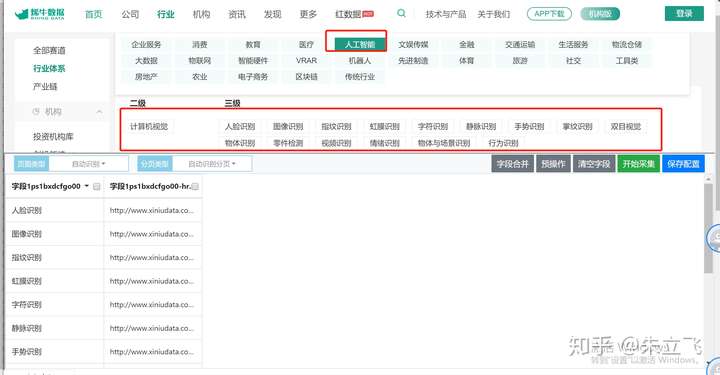Click the APP下载 pill button
This screenshot has width=720, height=375.
tap(549, 14)
